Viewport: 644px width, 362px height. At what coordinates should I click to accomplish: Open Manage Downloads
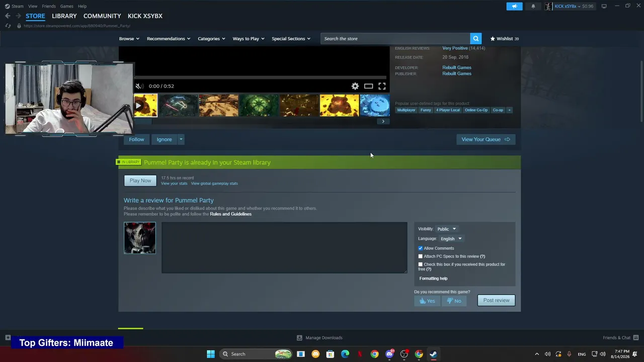point(319,337)
